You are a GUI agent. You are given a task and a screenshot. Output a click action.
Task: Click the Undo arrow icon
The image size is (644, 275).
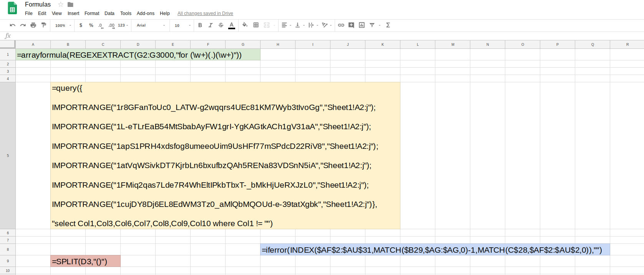(13, 25)
